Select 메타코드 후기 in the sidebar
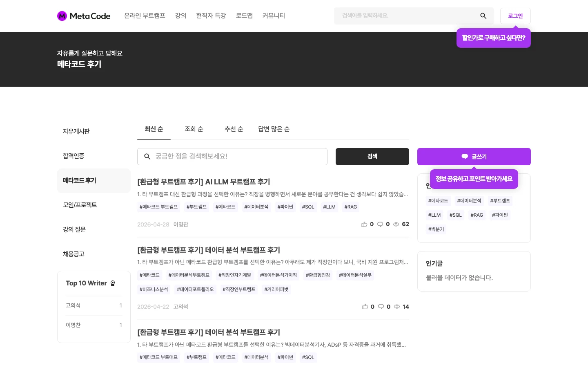 (x=94, y=181)
